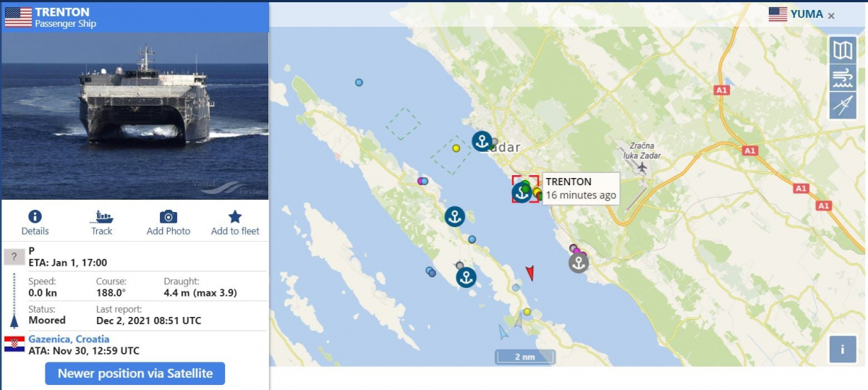Toggle the wind and waves weather layer
Screen dimensions: 868x390
[x=843, y=77]
